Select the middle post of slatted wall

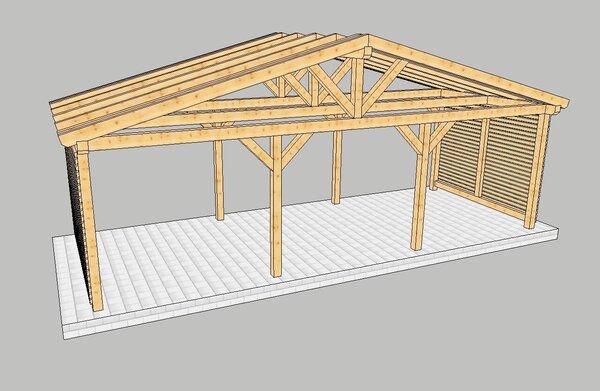click(x=482, y=158)
